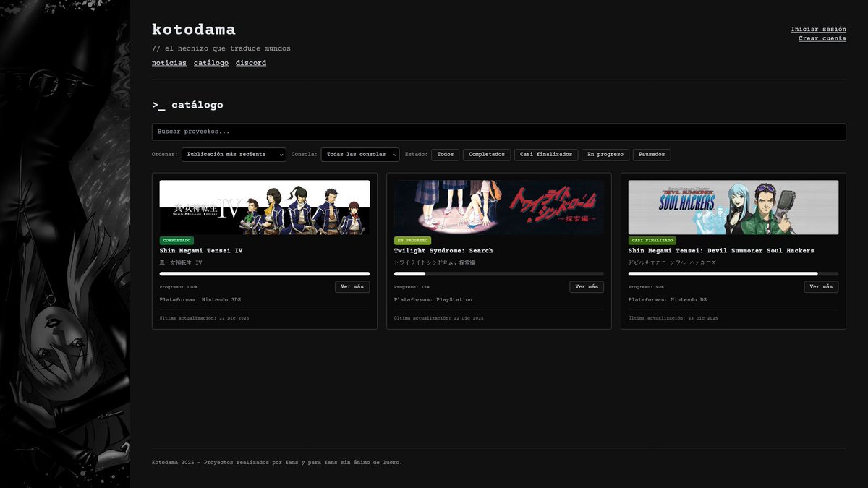Image resolution: width=868 pixels, height=488 pixels.
Task: Click the Shin Megami Tensei IV progress bar
Action: coord(265,274)
